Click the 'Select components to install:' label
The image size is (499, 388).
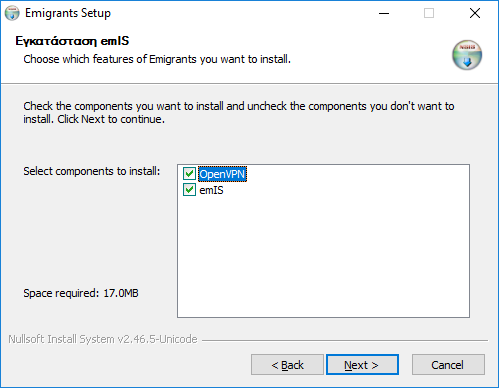tap(92, 171)
